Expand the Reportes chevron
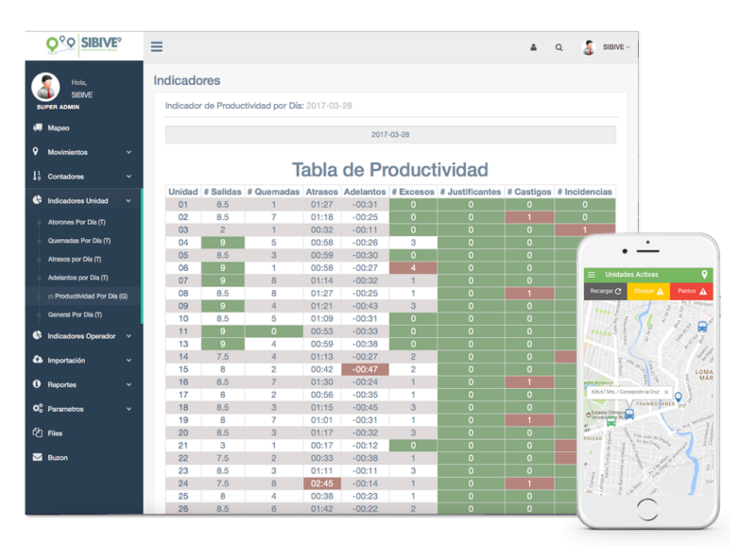The image size is (756, 560). pyautogui.click(x=129, y=384)
